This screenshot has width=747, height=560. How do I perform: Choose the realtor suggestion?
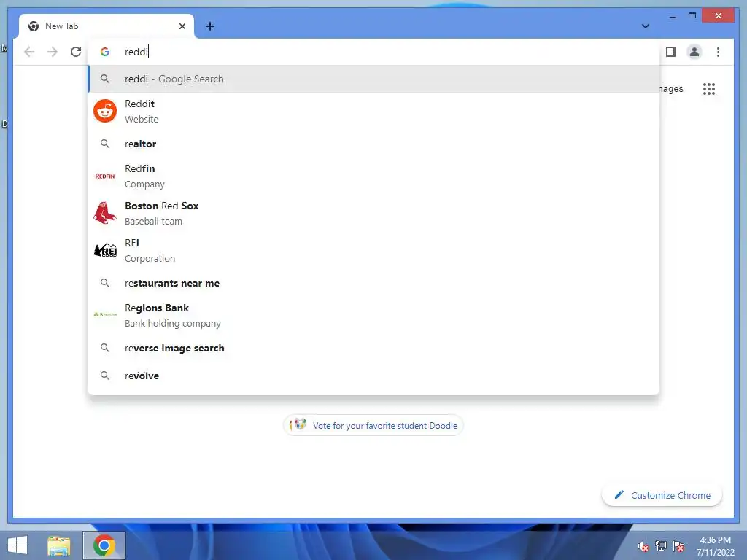374,144
